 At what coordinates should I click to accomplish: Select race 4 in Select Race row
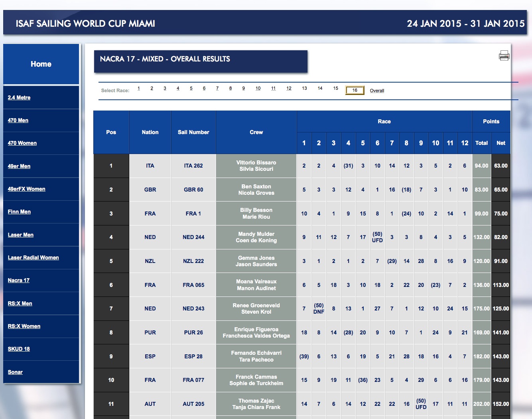click(x=178, y=88)
